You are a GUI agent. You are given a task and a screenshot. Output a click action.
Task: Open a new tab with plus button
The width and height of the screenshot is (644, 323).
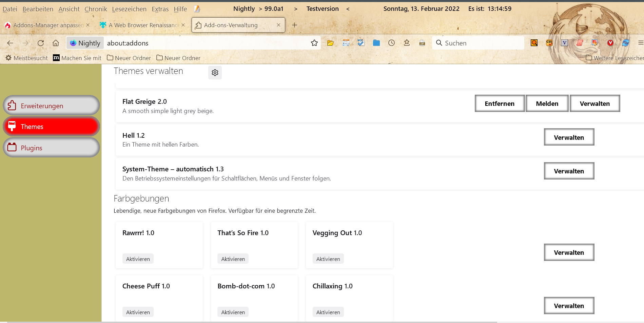295,25
